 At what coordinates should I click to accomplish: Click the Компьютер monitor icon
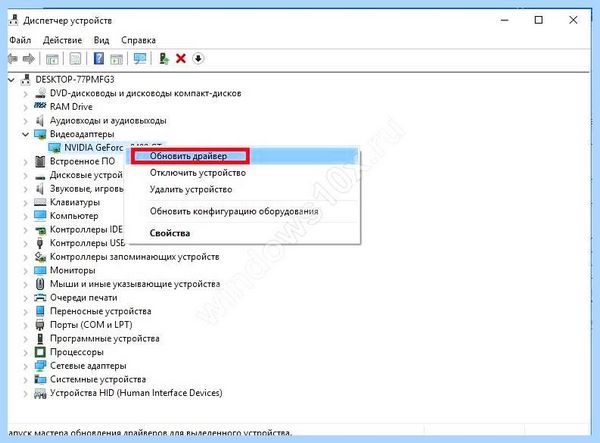pyautogui.click(x=40, y=216)
